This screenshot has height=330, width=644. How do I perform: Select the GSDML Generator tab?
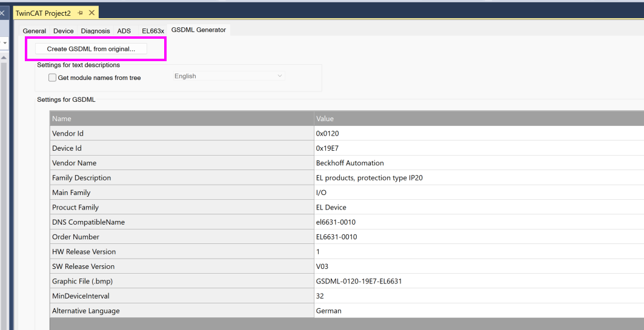pyautogui.click(x=199, y=30)
